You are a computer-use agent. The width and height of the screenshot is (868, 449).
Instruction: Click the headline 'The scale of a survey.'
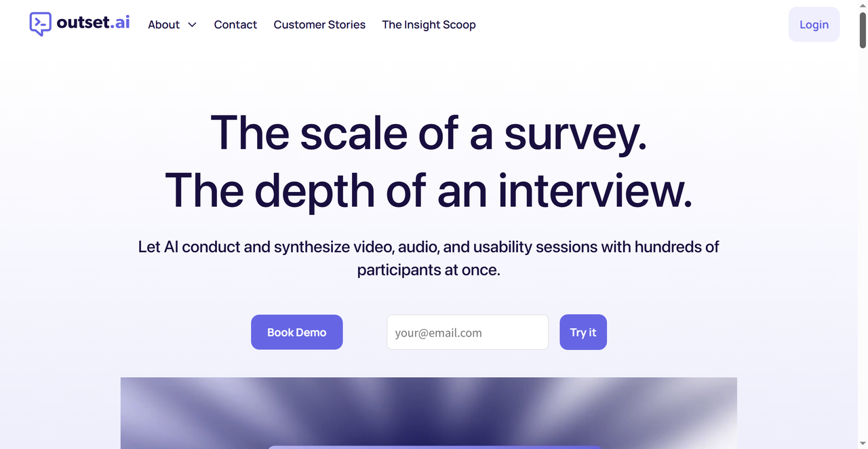429,132
